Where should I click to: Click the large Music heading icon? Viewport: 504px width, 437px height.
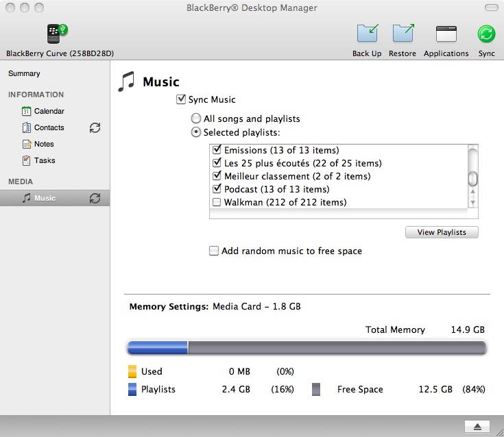pyautogui.click(x=126, y=82)
